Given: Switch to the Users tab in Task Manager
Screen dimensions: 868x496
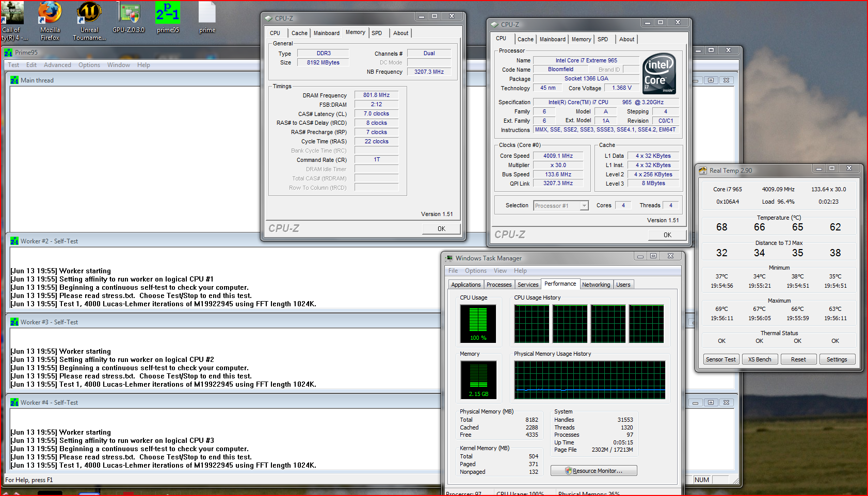Looking at the screenshot, I should [623, 285].
